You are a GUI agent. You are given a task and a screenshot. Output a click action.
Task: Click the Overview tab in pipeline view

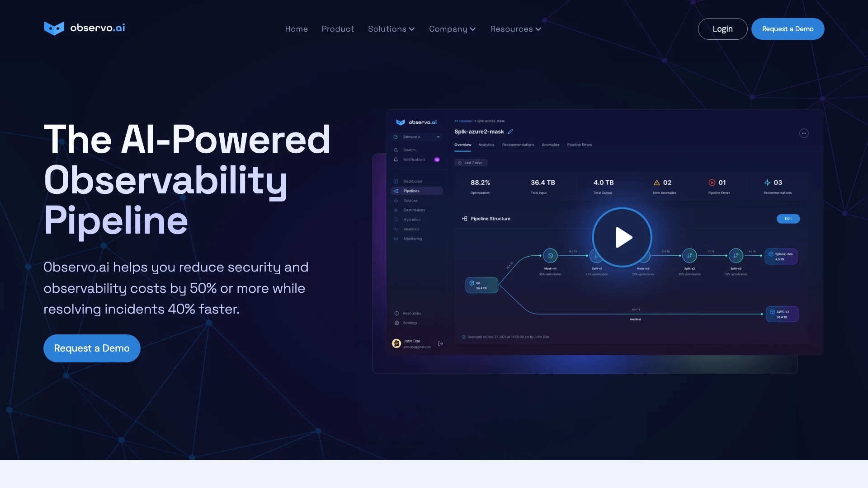tap(462, 145)
